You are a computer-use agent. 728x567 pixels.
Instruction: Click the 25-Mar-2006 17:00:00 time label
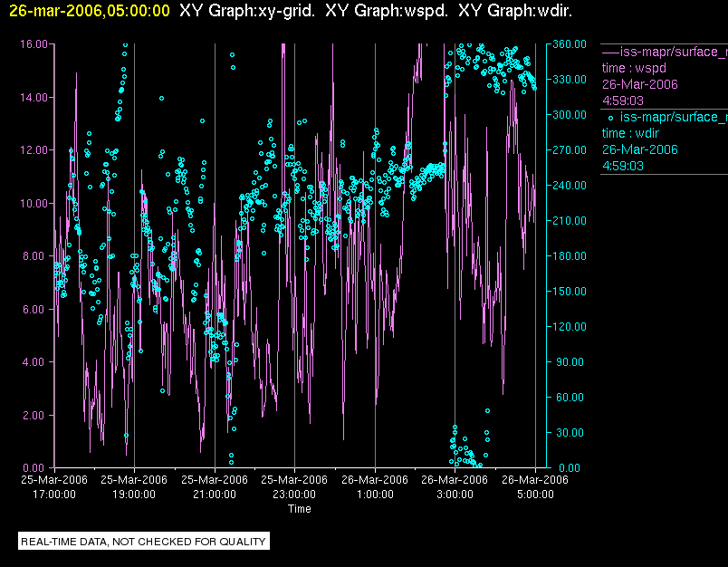[x=54, y=486]
